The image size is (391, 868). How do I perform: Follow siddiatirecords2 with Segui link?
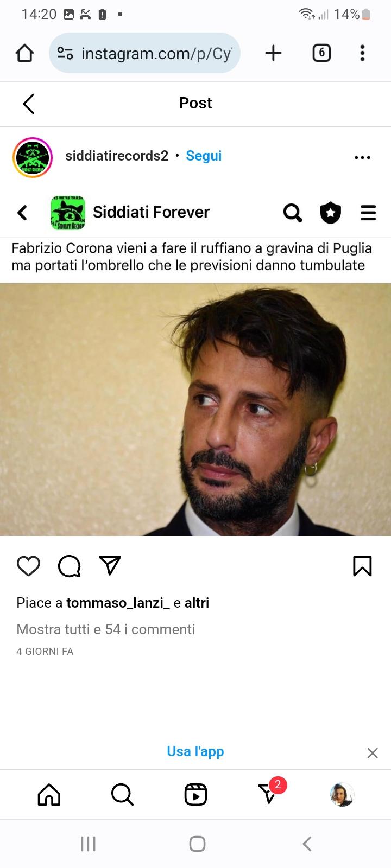pos(204,156)
